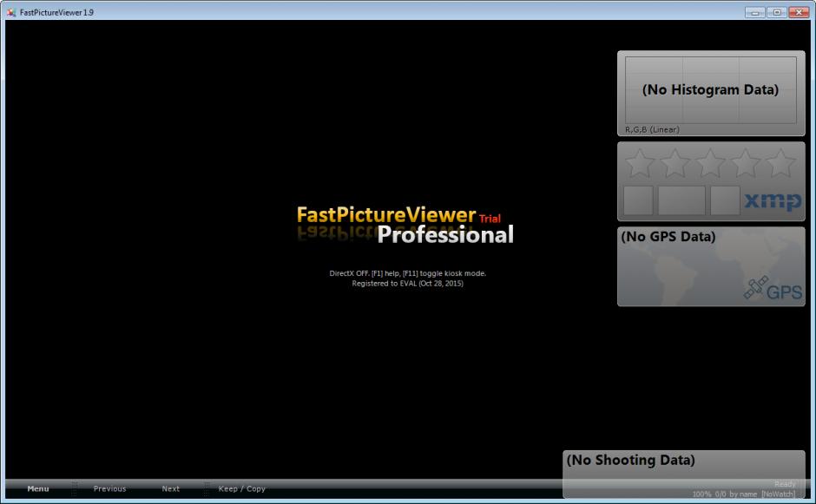Click the No Shooting Data panel text
This screenshot has height=504, width=816.
631,461
